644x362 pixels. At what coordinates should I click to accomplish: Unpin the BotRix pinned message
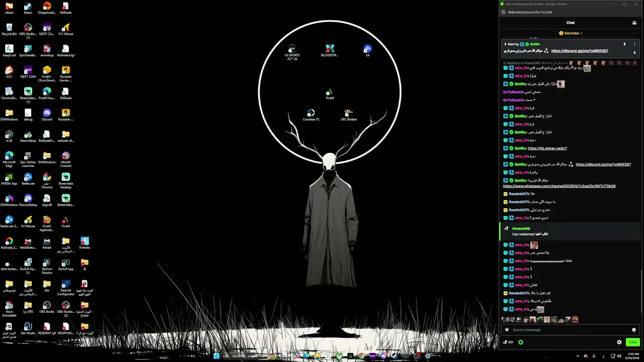pos(624,44)
